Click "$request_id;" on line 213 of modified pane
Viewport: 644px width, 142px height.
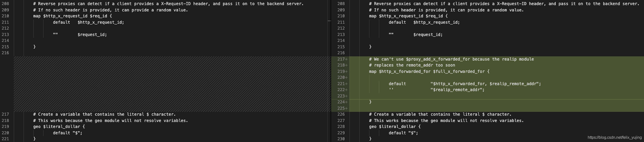428,35
